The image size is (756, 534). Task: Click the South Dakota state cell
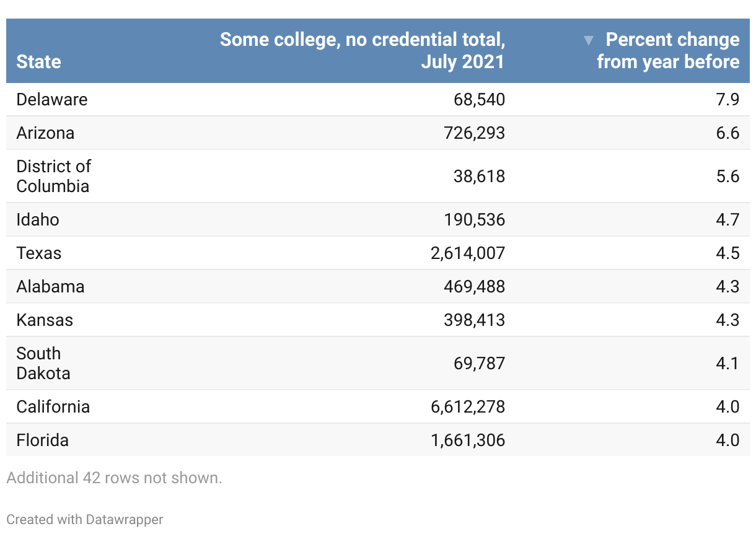click(x=43, y=364)
